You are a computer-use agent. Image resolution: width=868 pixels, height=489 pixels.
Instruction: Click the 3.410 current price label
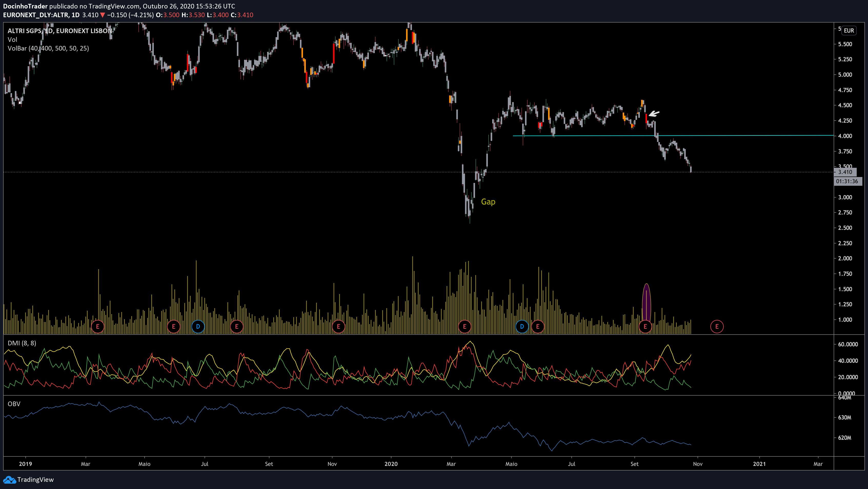845,172
